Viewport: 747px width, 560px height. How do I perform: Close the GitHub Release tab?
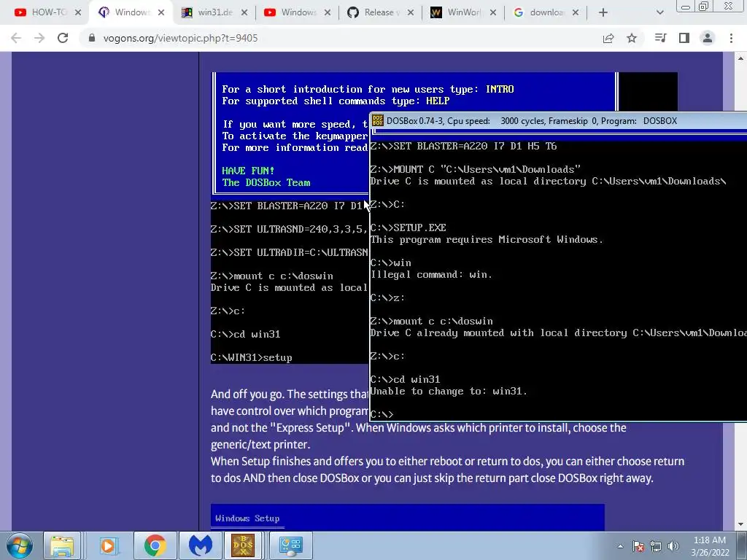coord(410,12)
